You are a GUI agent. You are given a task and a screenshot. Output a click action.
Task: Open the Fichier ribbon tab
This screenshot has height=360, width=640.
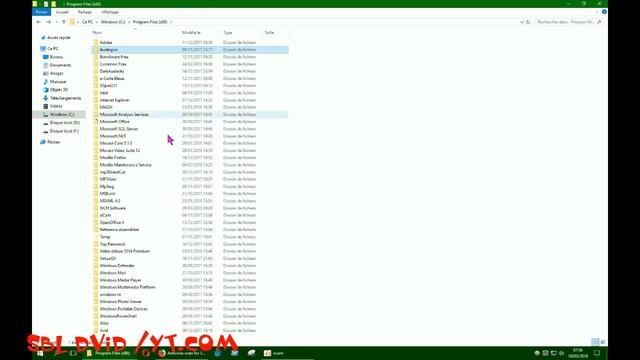point(41,12)
